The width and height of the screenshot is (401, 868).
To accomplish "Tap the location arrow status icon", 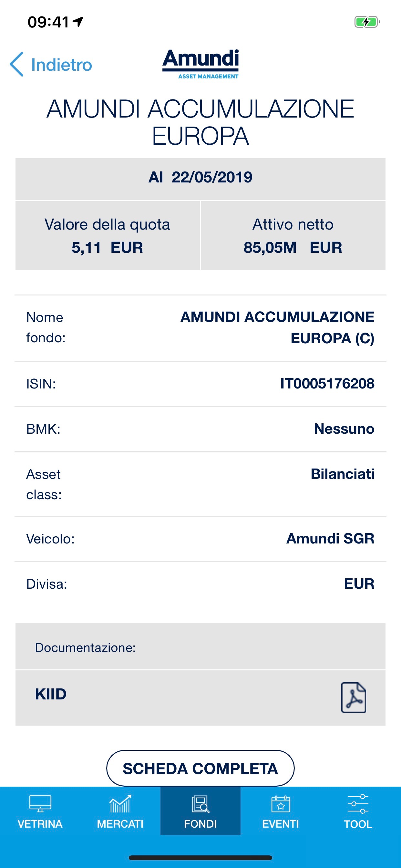I will tap(78, 22).
